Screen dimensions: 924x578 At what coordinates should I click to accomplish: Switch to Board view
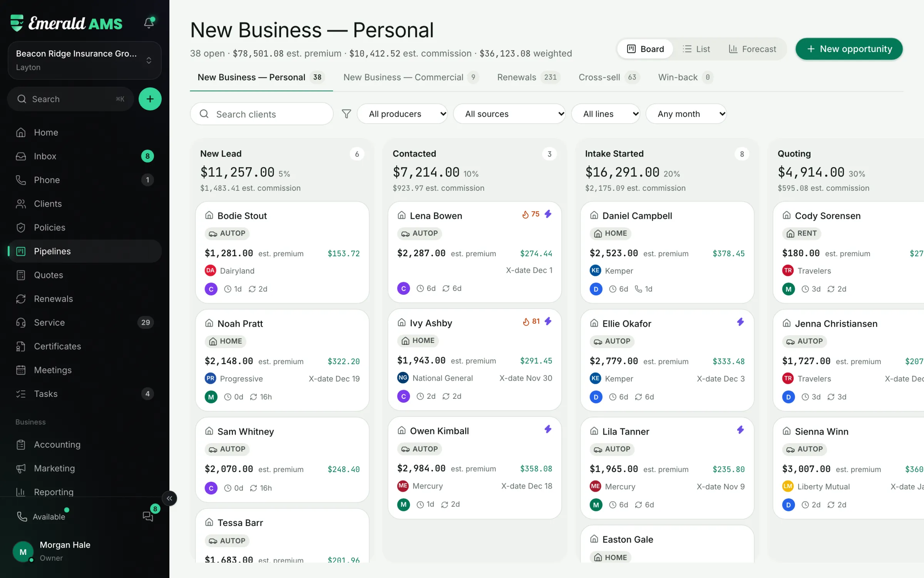(x=645, y=49)
